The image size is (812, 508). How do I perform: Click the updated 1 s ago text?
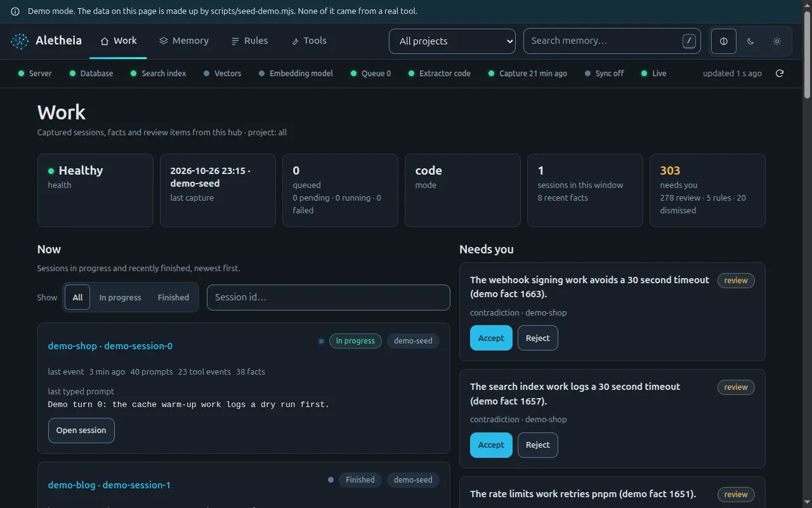coord(732,73)
